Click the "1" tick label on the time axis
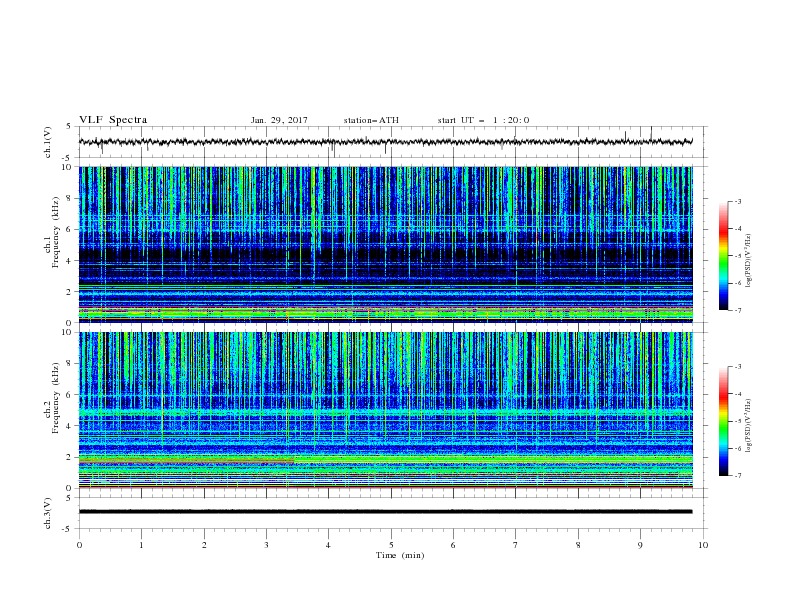792x612 pixels. coord(141,545)
